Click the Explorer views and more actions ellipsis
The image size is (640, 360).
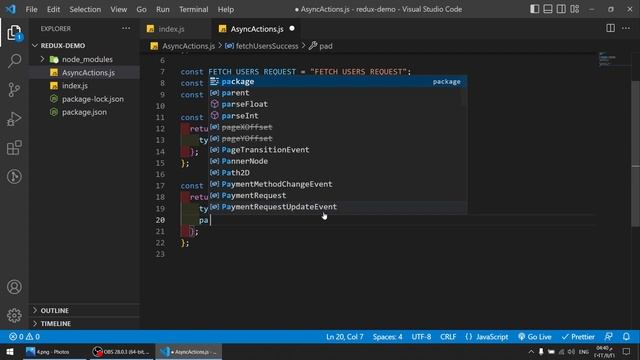(126, 28)
